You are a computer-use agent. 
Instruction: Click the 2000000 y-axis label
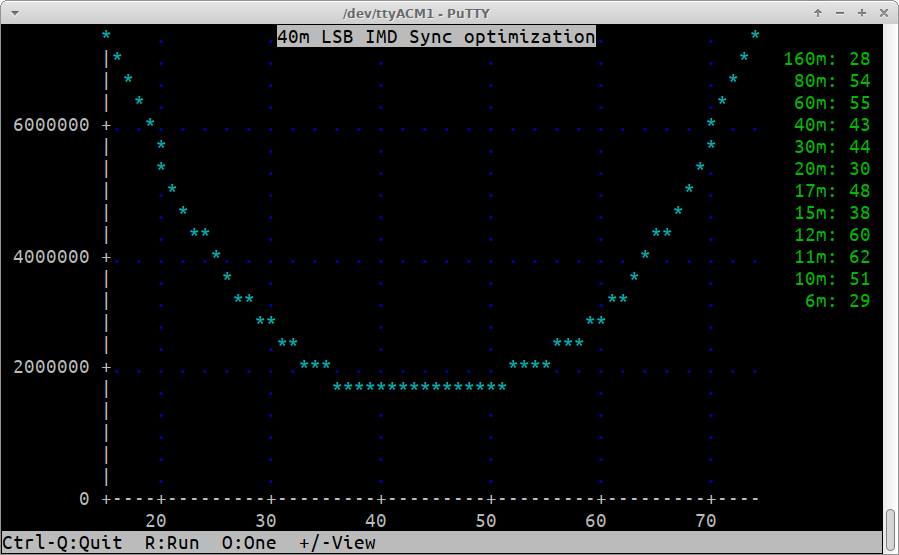(x=51, y=367)
